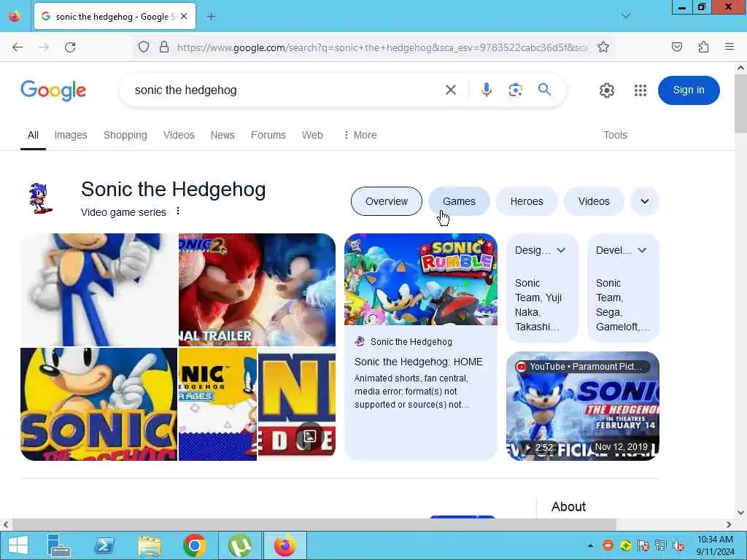This screenshot has width=747, height=560.
Task: View site info via padlock icon
Action: 164,47
